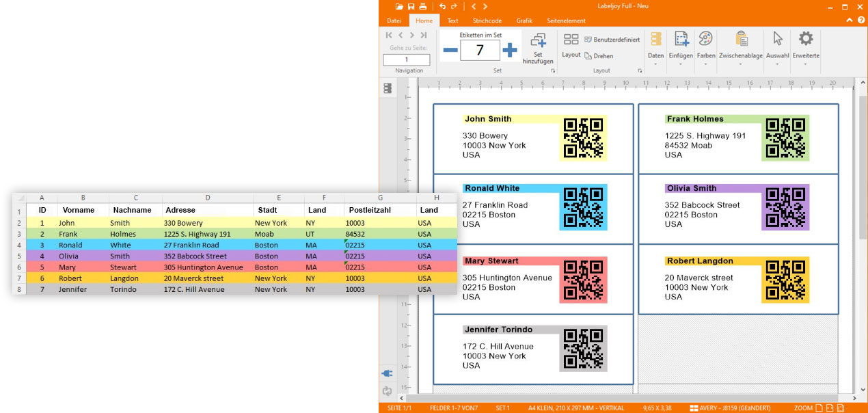868x413 pixels.
Task: Click the horizontal scrollbar right arrow
Action: (x=854, y=398)
